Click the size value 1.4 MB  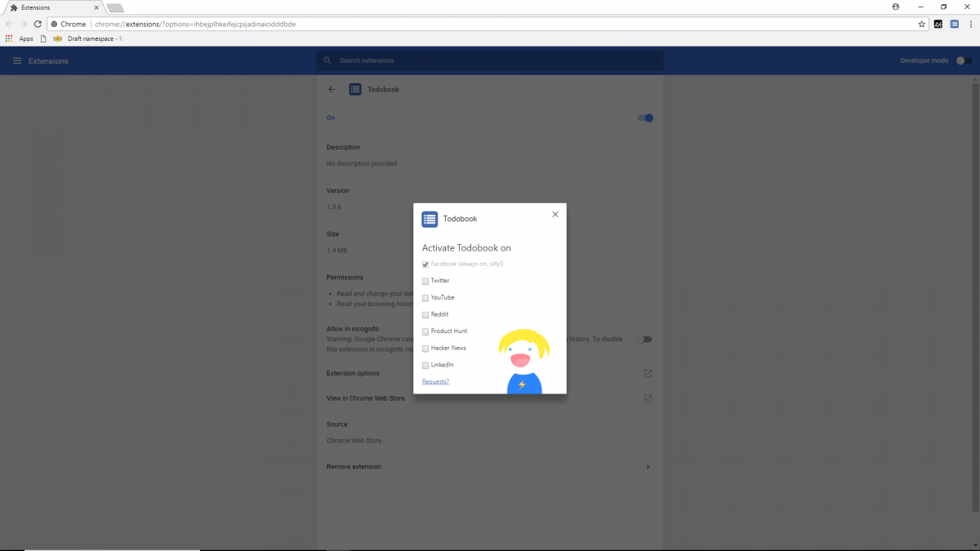[x=336, y=251]
